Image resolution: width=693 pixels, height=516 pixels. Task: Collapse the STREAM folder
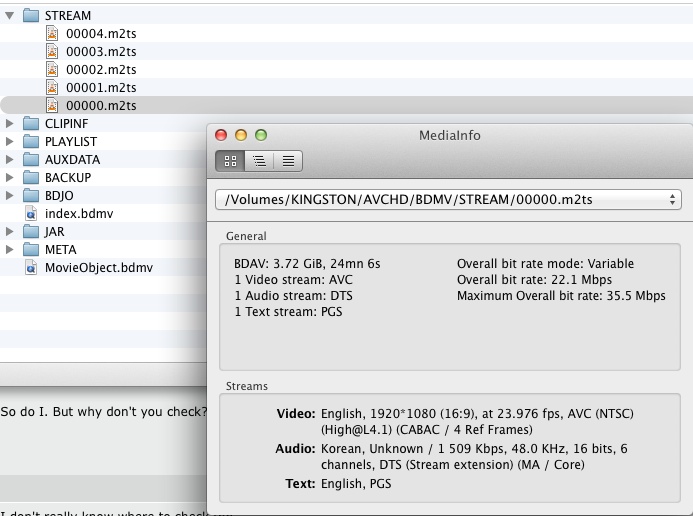(x=10, y=16)
